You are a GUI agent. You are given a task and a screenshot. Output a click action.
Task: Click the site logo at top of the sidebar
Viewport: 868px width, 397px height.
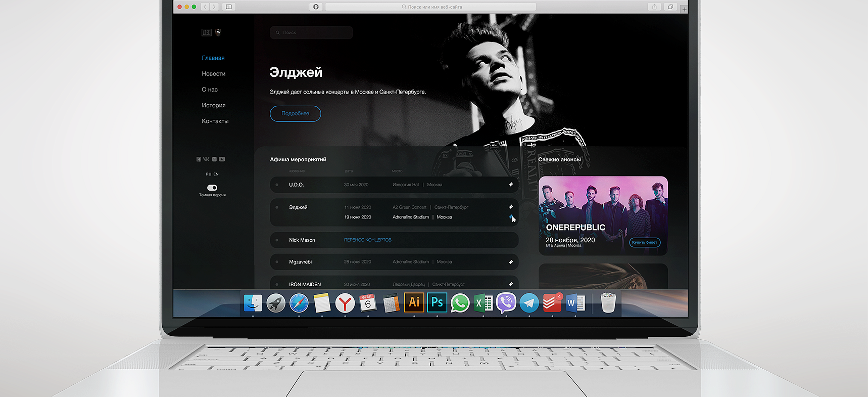tap(212, 32)
